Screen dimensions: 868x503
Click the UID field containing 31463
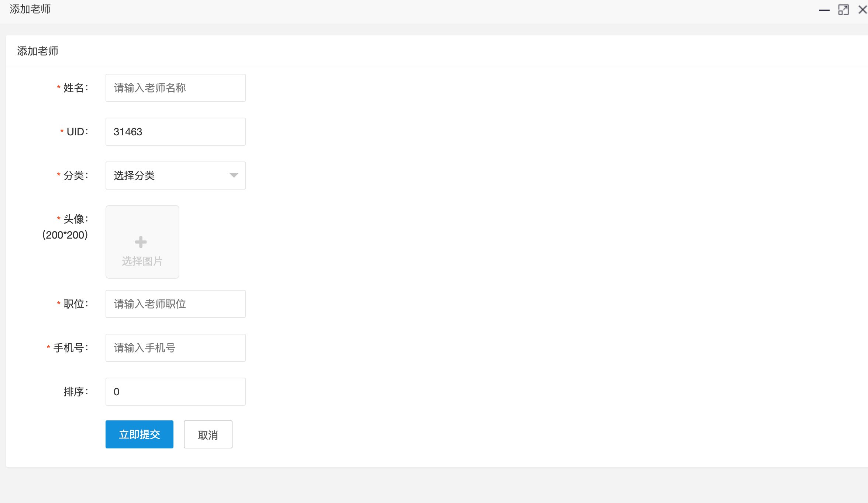[x=176, y=132]
